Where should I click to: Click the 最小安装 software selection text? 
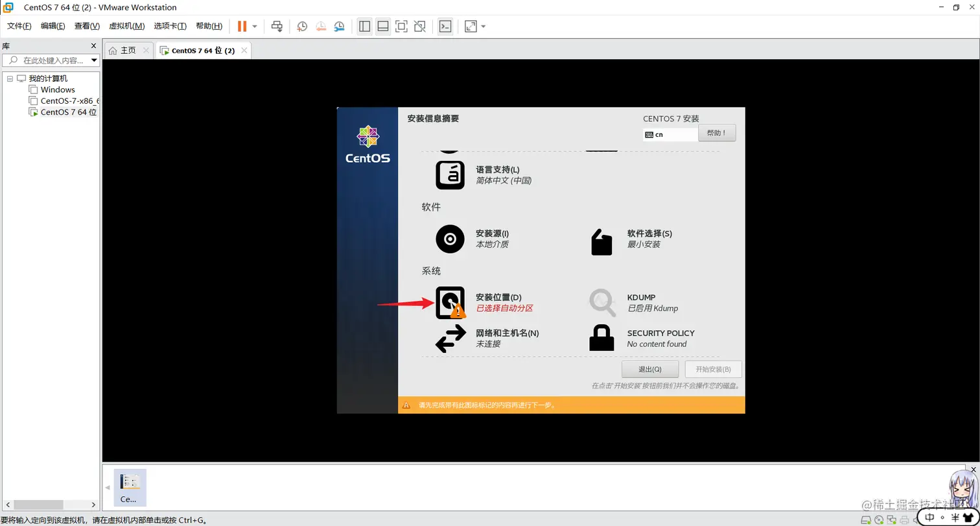644,245
